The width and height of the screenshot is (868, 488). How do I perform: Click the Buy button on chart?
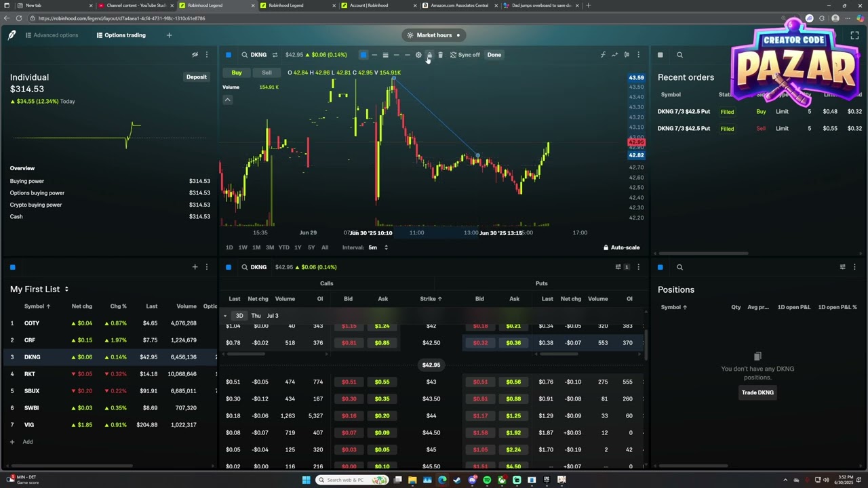[237, 73]
